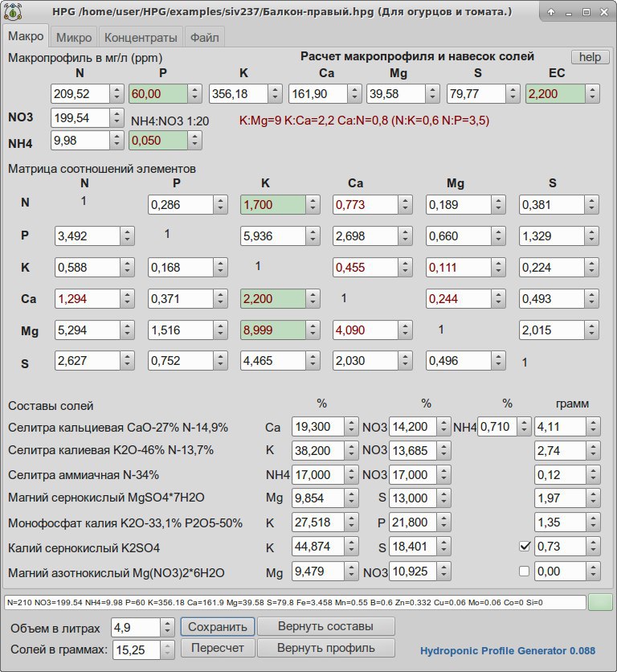Click the Вернуть профиль button
617x672 pixels.
click(x=325, y=648)
